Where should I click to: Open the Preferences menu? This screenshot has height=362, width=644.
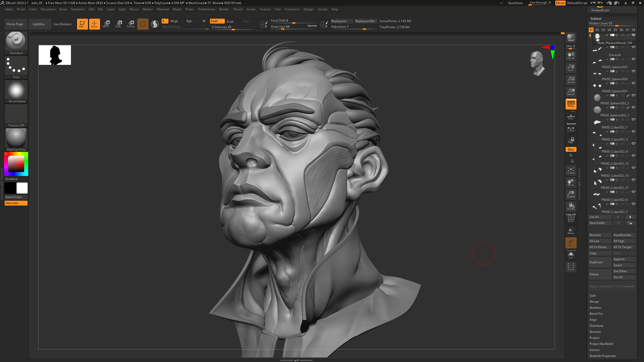tap(206, 9)
